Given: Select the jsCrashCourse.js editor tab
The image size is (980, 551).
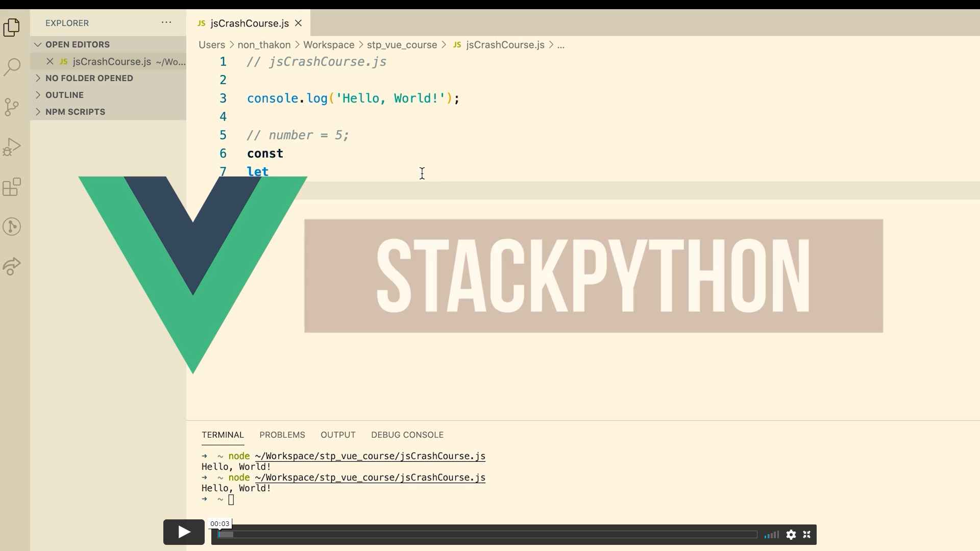Looking at the screenshot, I should point(249,23).
